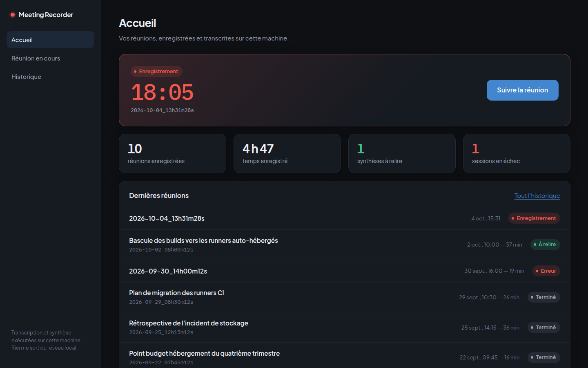Click the red Meeting Recorder logo dot
The height and width of the screenshot is (368, 588).
click(x=13, y=15)
